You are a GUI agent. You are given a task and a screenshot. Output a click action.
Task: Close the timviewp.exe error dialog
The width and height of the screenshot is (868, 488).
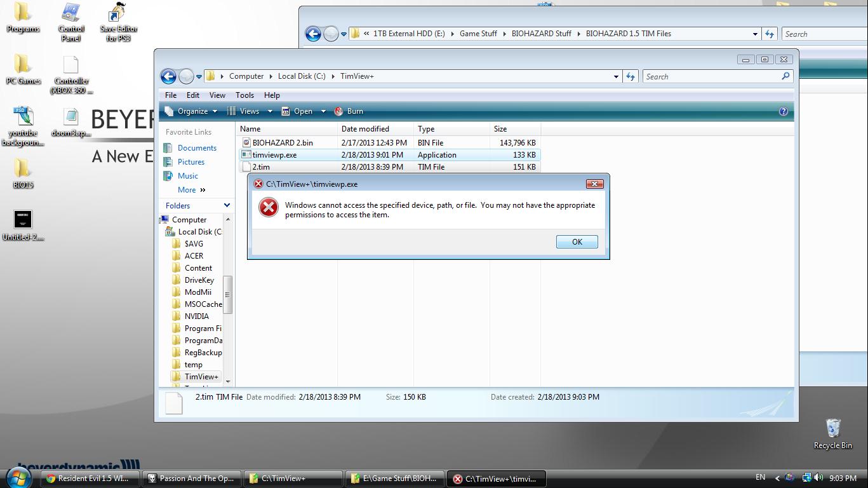click(594, 184)
